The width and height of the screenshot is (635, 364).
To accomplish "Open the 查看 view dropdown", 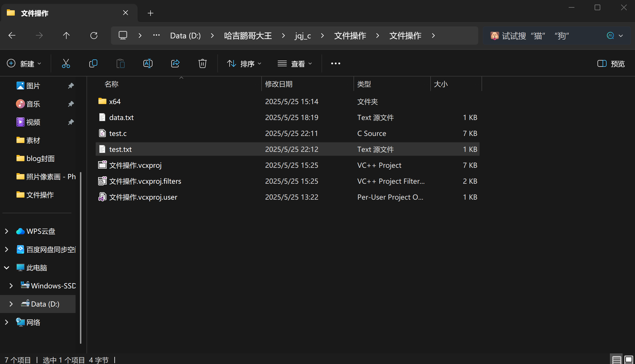I will click(295, 63).
